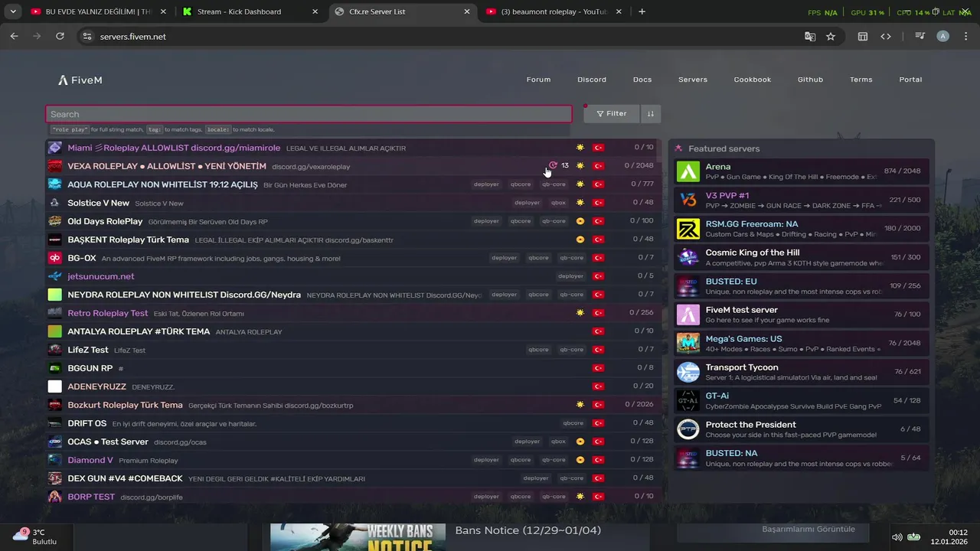Click the Turkish flag on Solstice V row
The width and height of the screenshot is (980, 551).
tap(599, 203)
